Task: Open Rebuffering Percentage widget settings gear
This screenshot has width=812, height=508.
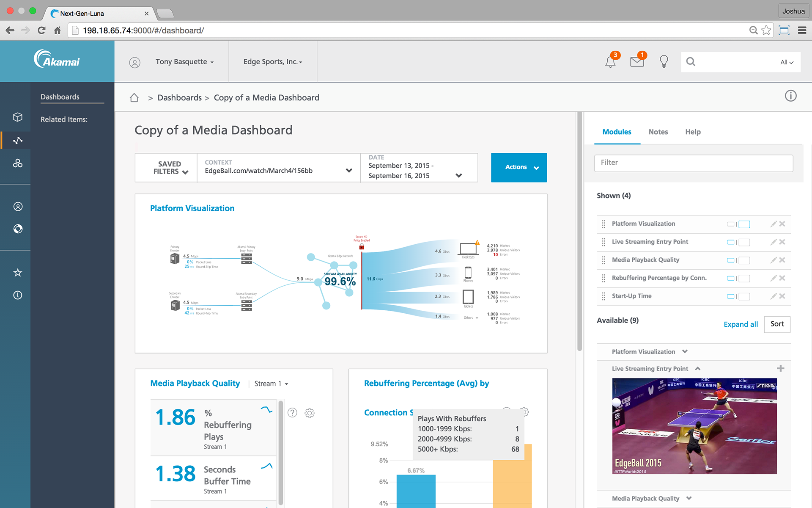Action: coord(524,411)
